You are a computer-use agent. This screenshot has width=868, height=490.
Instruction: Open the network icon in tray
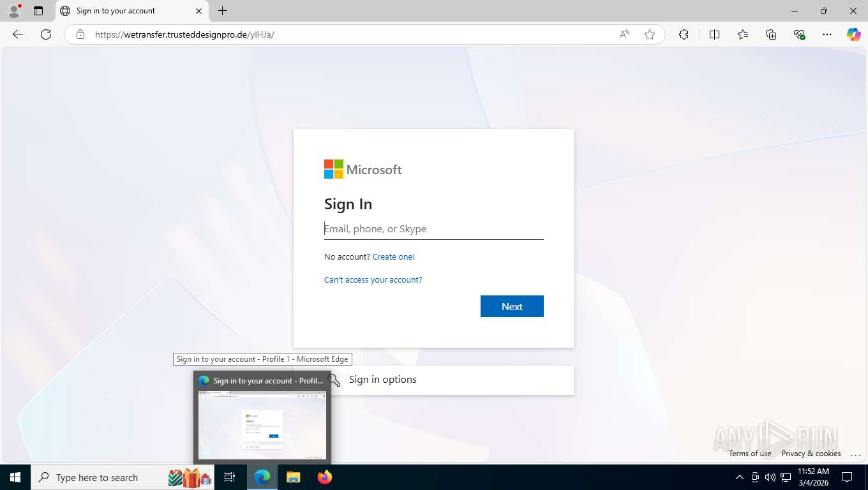click(786, 477)
